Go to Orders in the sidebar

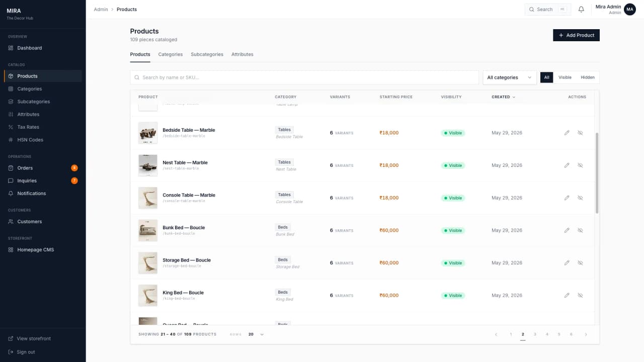43,168
